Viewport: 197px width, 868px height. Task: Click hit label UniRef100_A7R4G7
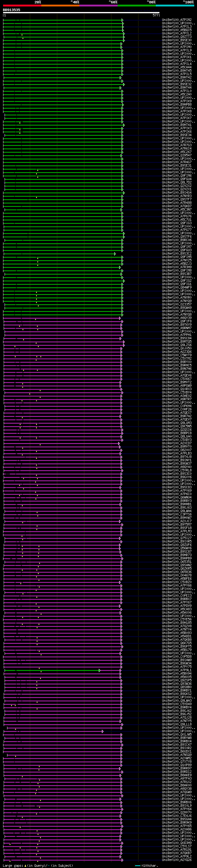[x=177, y=162]
